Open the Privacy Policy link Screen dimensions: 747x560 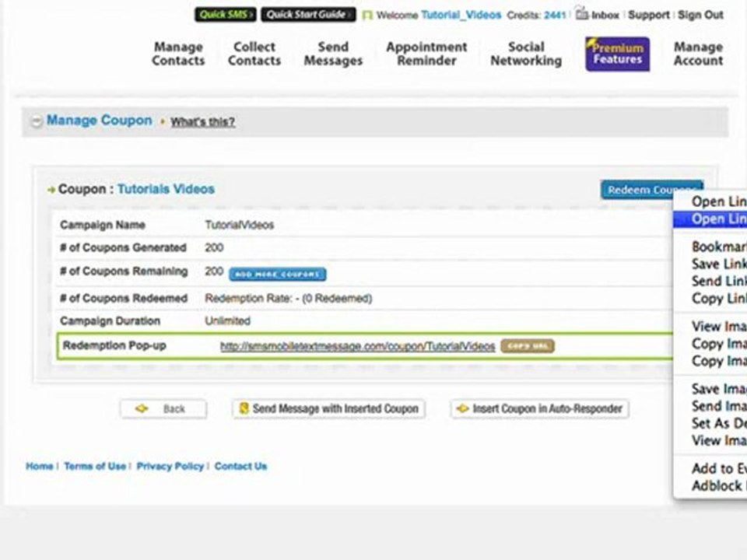tap(170, 466)
